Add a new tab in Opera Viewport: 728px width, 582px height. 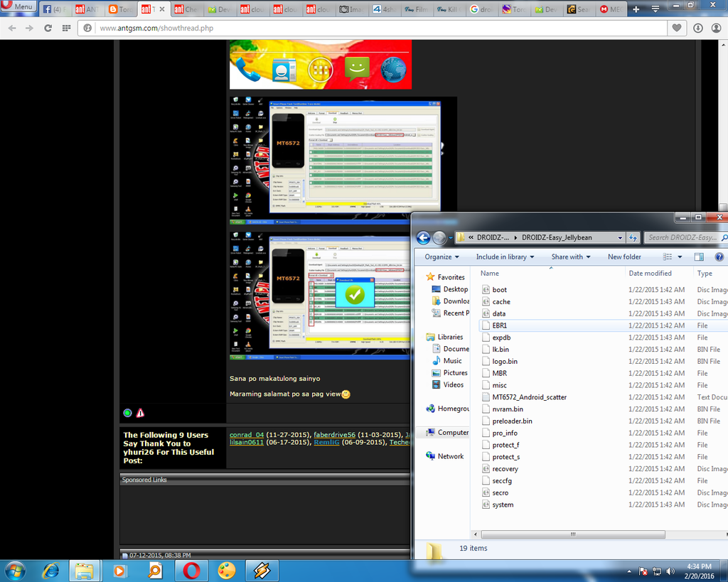click(x=636, y=9)
